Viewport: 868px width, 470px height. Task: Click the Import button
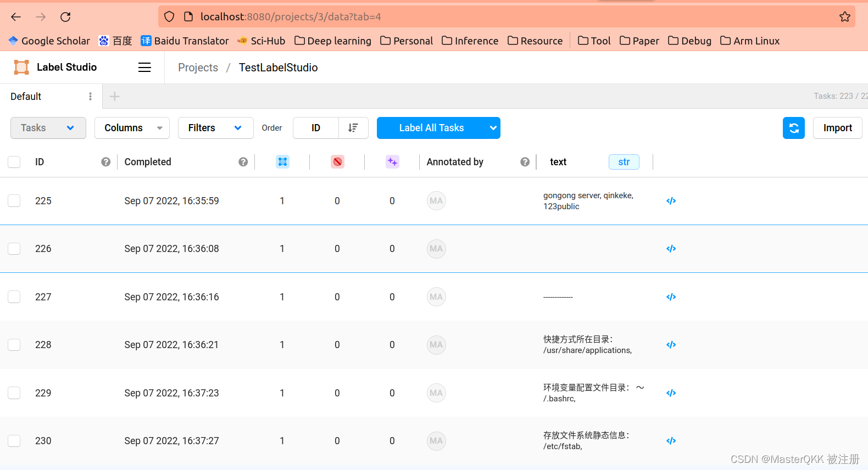coord(838,128)
